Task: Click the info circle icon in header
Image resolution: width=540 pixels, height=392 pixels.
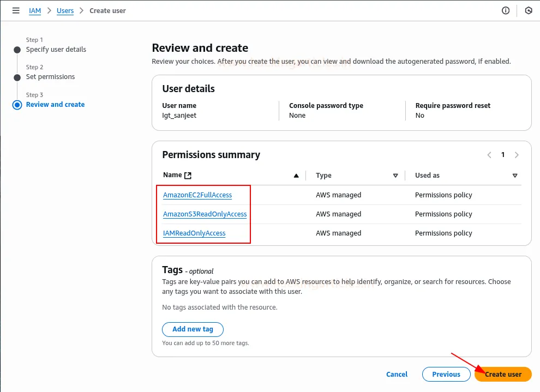Action: point(506,10)
